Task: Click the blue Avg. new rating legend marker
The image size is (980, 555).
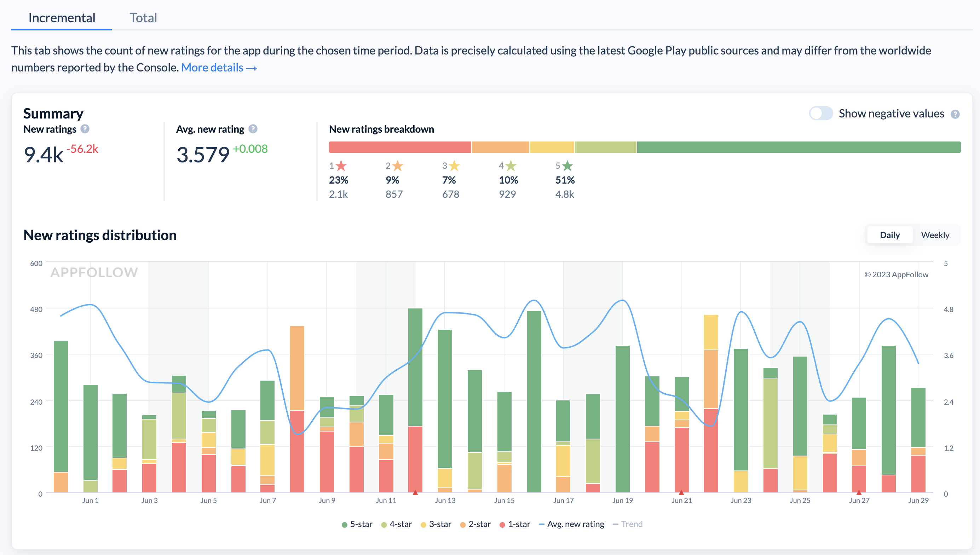Action: [x=542, y=524]
